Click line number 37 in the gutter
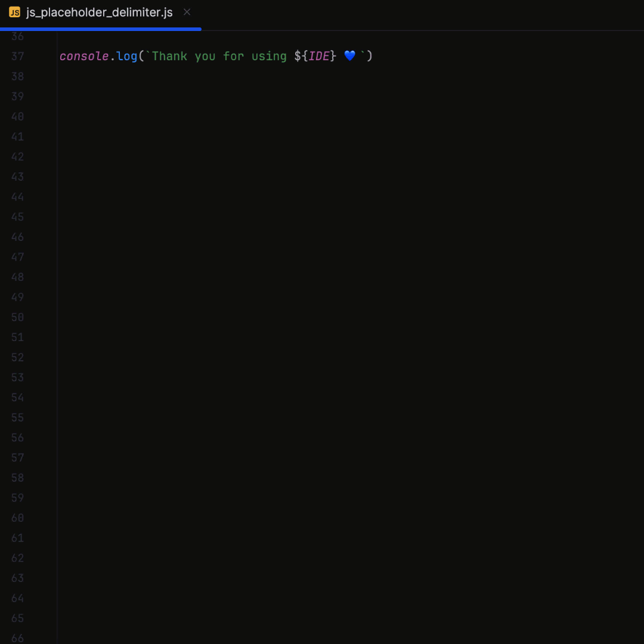Viewport: 644px width, 644px height. tap(17, 55)
